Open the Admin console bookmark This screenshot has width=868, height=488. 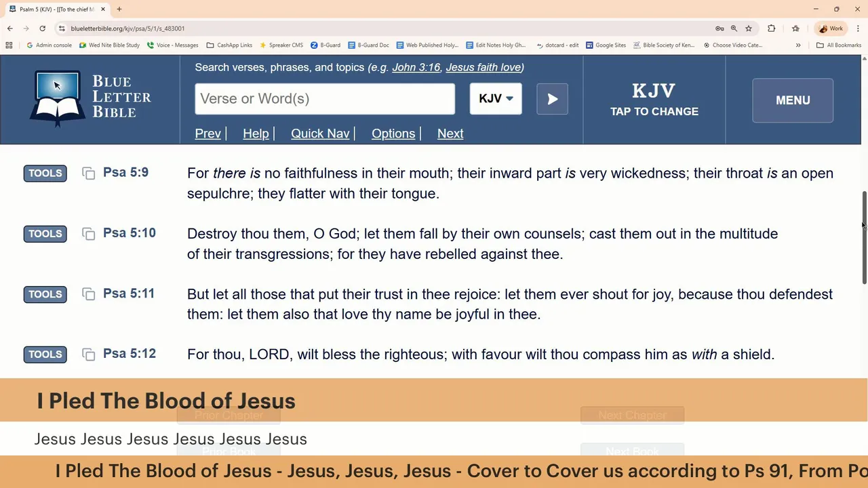[49, 45]
